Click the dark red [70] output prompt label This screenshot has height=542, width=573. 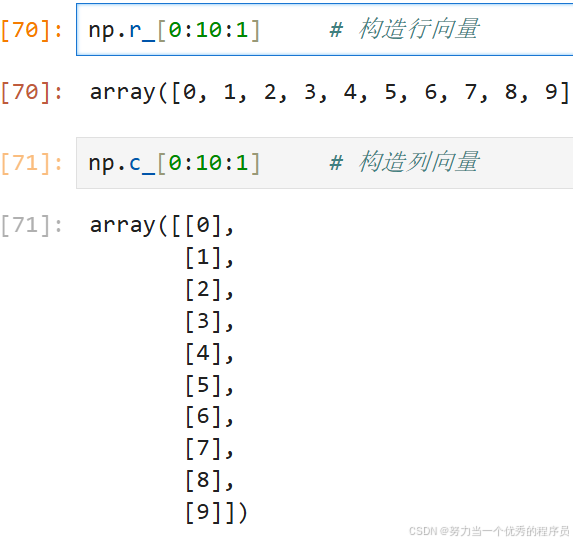pos(31,92)
